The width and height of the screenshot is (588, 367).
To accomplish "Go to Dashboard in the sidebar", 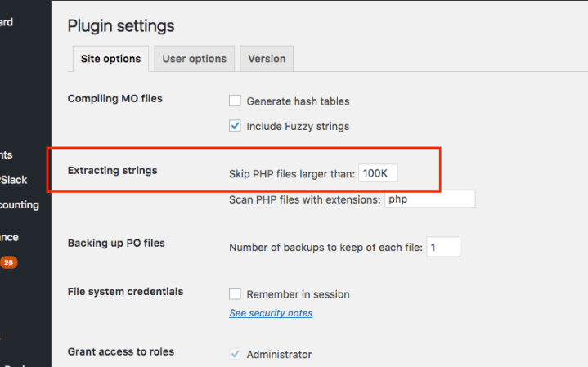I will coord(7,22).
